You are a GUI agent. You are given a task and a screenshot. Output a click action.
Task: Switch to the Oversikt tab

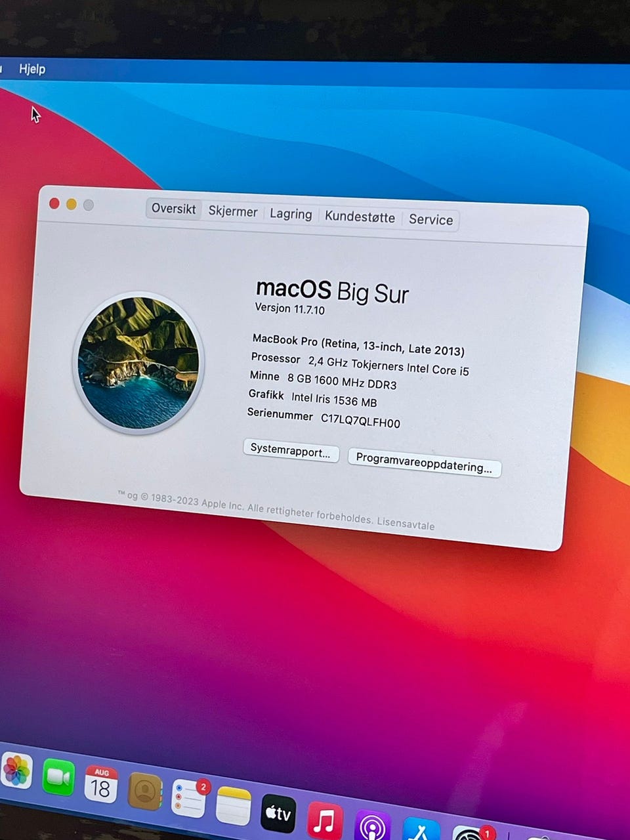(173, 209)
